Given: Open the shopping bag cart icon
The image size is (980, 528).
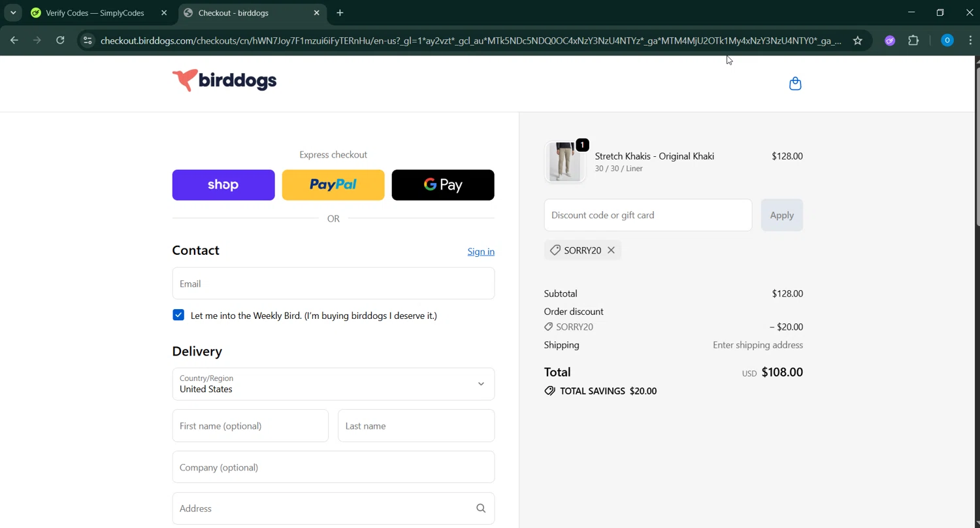Looking at the screenshot, I should click(795, 84).
